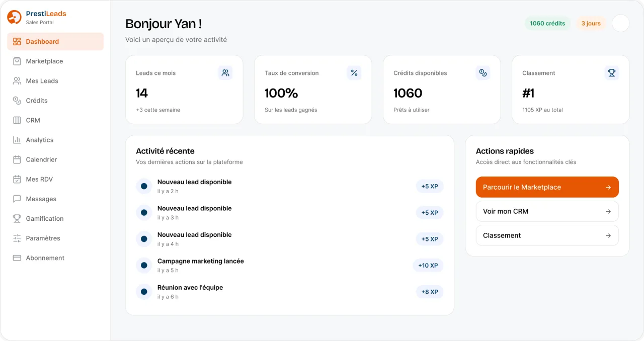Open Paramètres settings page
Viewport: 644px width, 341px height.
point(55,238)
